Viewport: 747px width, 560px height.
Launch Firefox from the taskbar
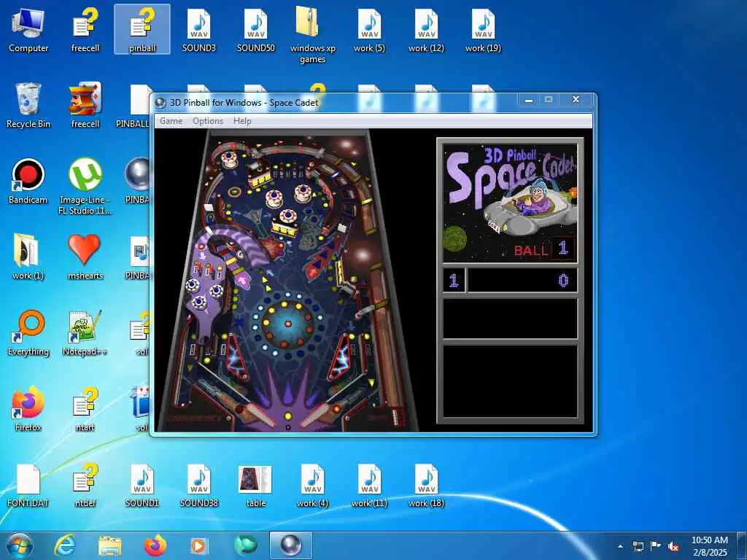coord(155,545)
